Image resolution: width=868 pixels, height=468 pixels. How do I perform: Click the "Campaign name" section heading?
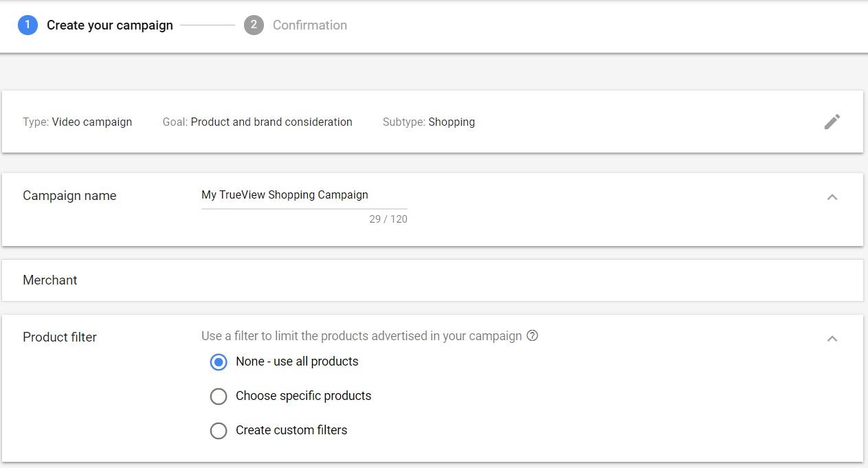point(69,196)
